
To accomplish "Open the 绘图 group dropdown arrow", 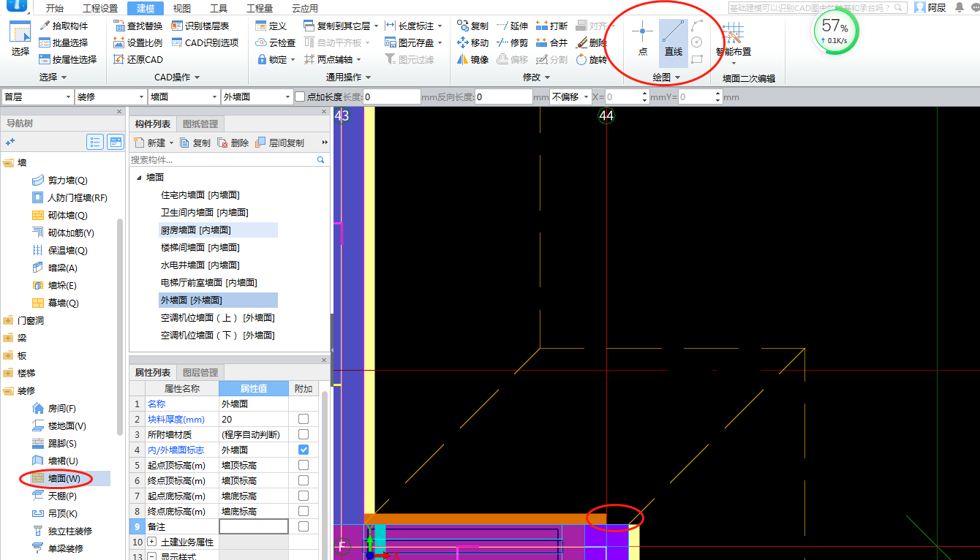I will coord(677,77).
